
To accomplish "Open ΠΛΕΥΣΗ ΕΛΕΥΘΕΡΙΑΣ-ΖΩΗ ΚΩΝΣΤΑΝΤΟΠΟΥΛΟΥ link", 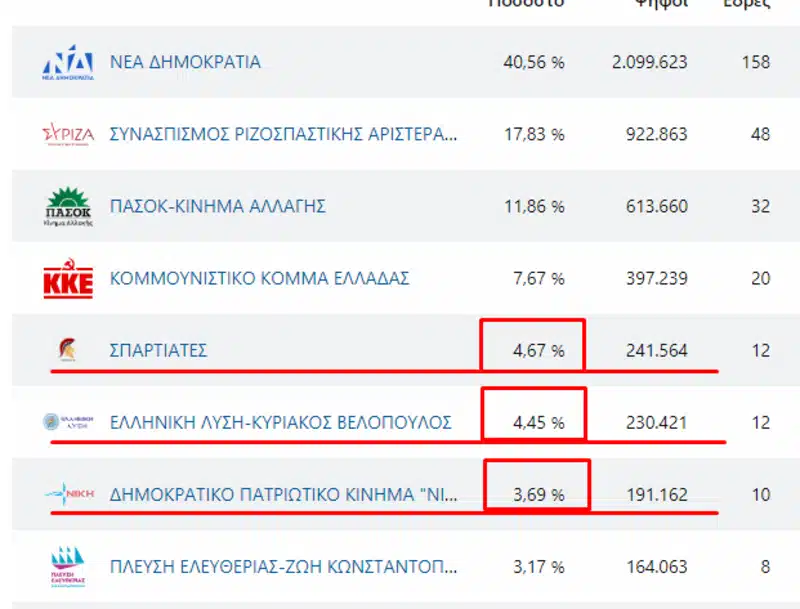I will click(x=284, y=567).
